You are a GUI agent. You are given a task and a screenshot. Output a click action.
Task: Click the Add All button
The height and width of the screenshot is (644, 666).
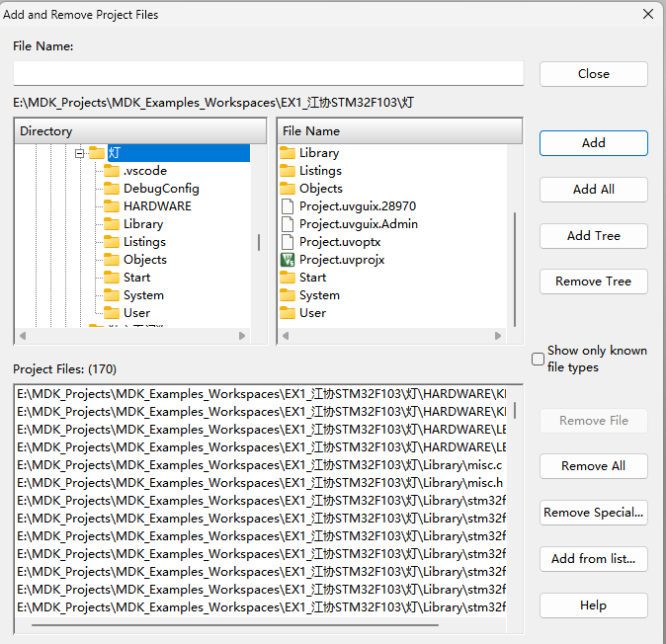pos(593,190)
